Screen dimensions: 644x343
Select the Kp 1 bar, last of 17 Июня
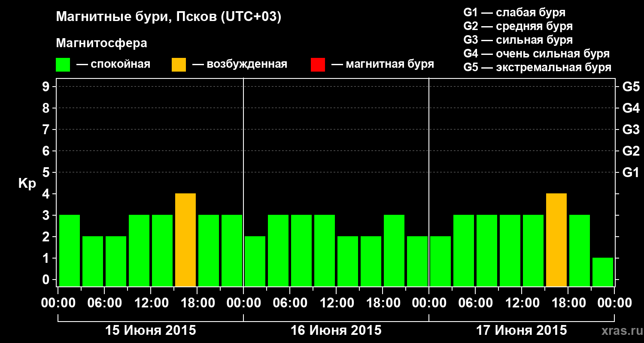(603, 272)
